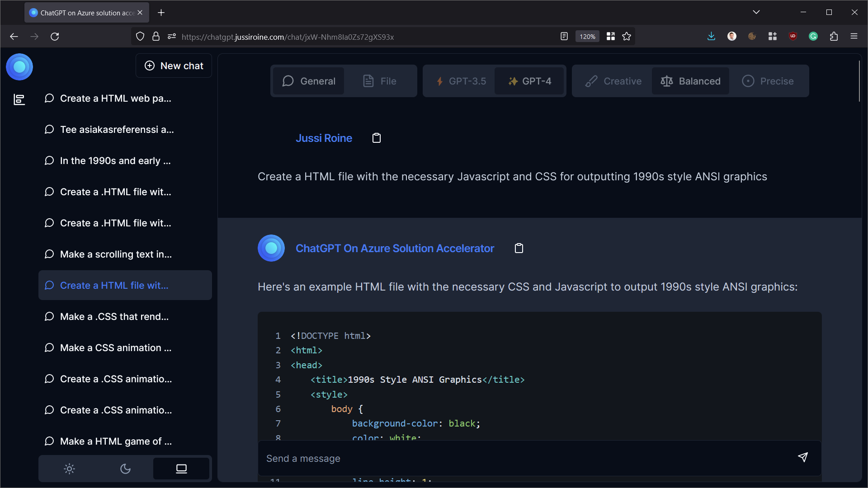The height and width of the screenshot is (488, 868).
Task: Open the grid extension icon in address bar
Action: [611, 37]
